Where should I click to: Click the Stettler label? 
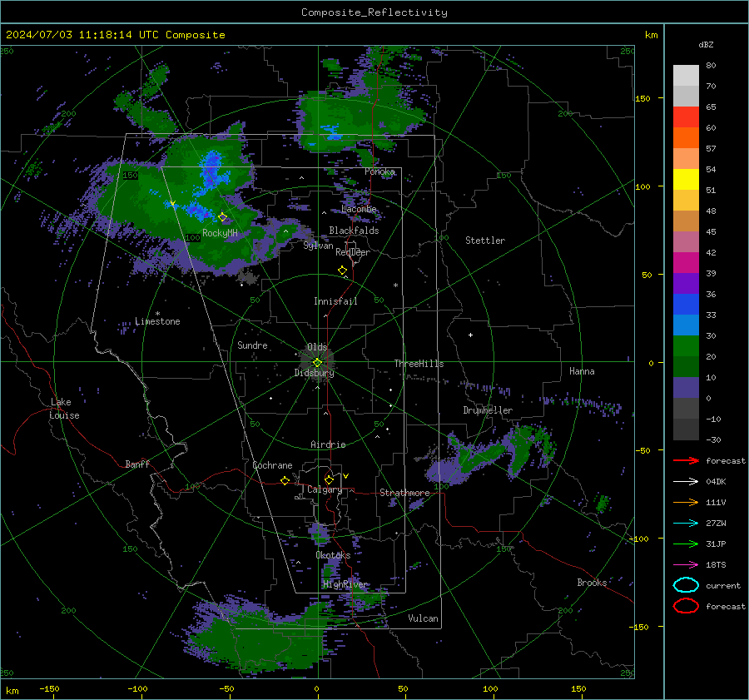click(x=485, y=241)
